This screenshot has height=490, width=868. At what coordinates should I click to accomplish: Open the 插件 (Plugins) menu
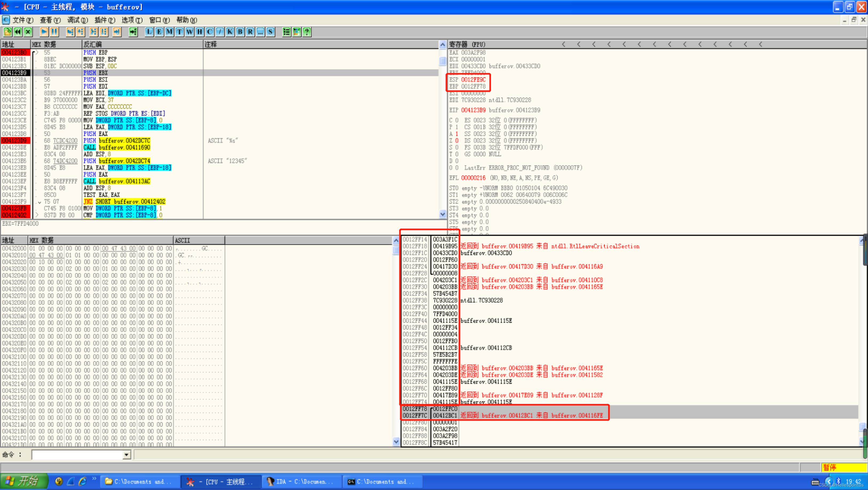click(105, 20)
